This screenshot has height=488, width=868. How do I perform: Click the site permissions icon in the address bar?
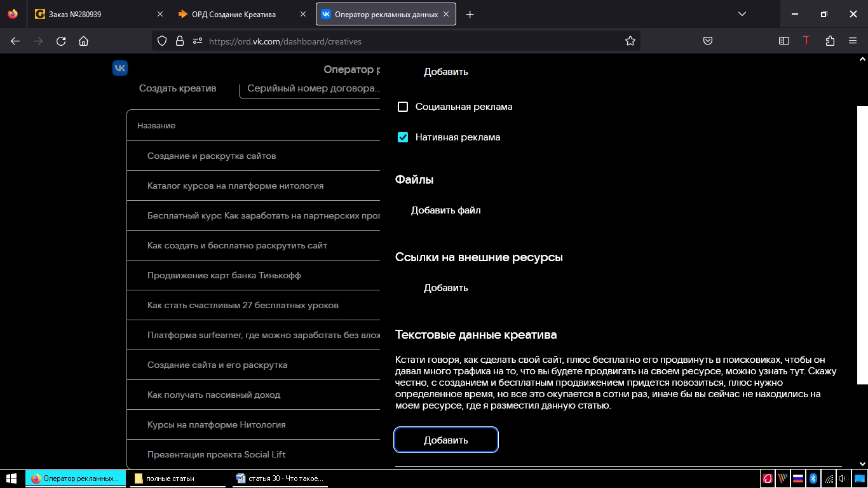[198, 41]
